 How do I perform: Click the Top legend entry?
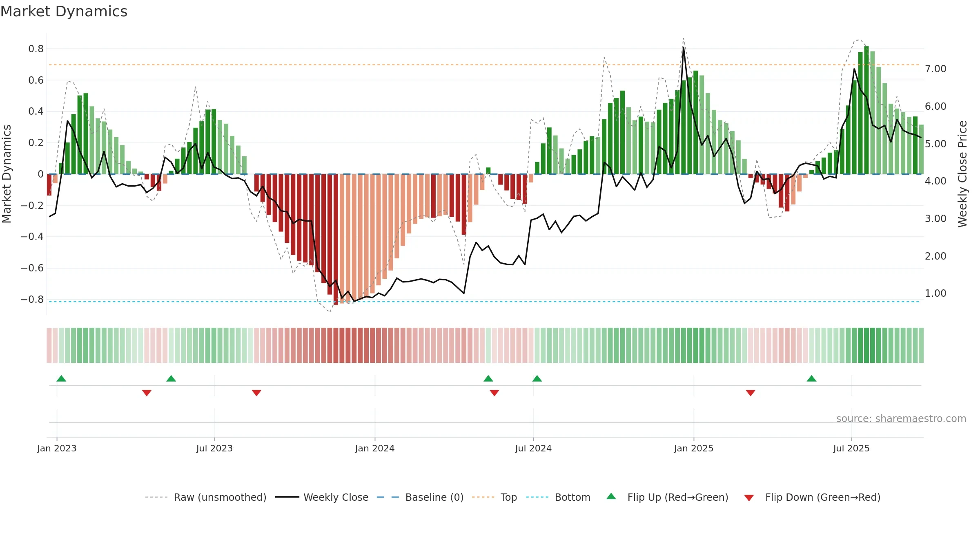click(x=494, y=497)
